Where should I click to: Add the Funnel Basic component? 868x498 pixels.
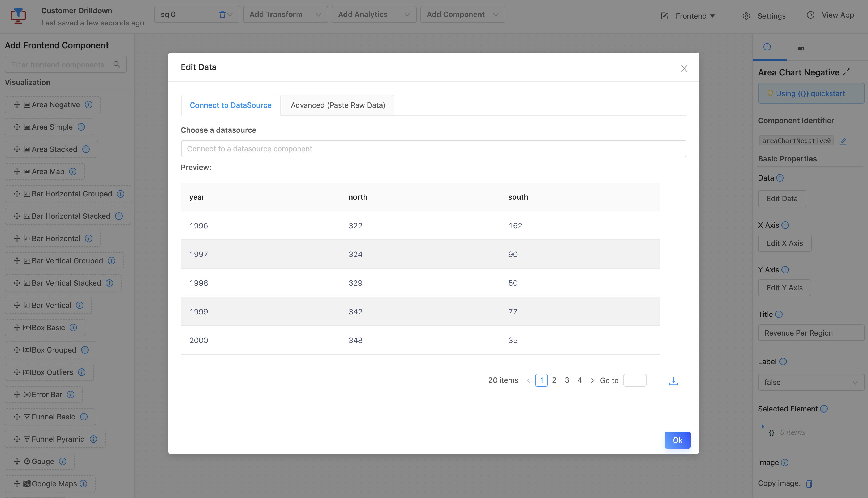(x=50, y=417)
